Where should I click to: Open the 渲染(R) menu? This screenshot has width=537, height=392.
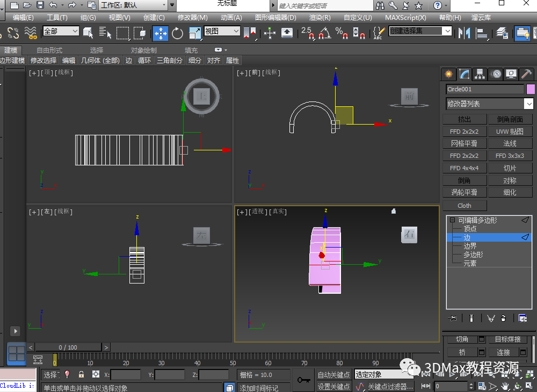[x=320, y=18]
